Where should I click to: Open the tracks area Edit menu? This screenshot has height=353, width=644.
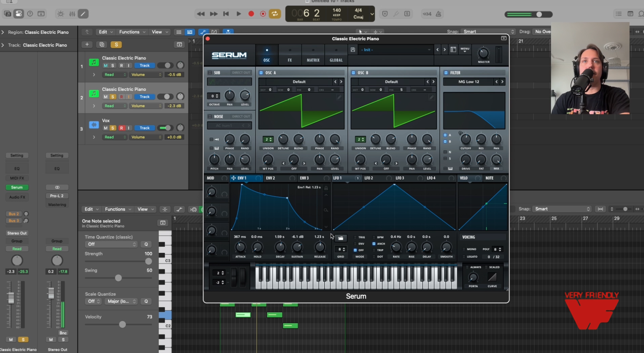coord(105,32)
